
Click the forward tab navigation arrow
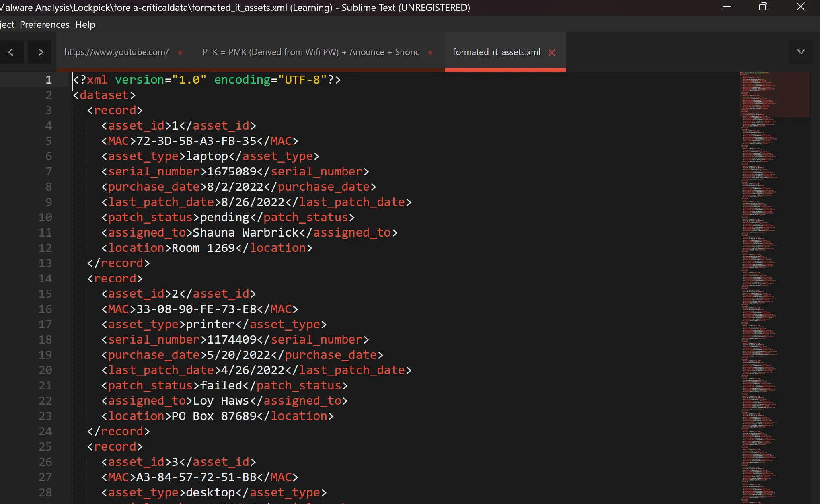(x=40, y=52)
